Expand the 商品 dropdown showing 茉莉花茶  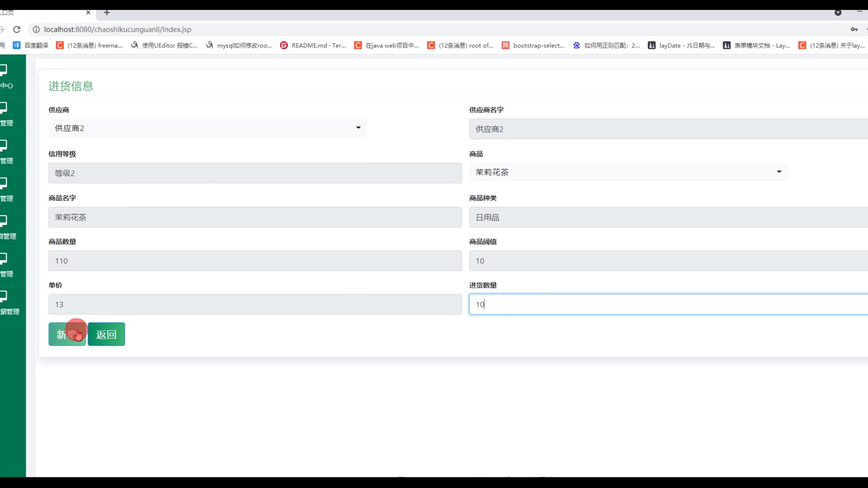coord(628,172)
